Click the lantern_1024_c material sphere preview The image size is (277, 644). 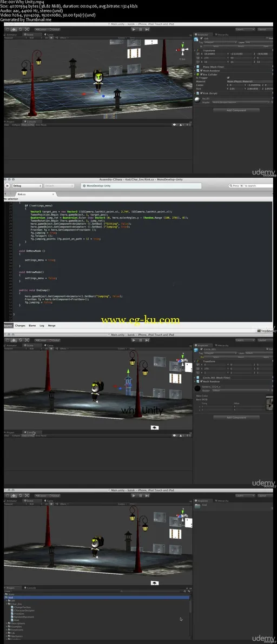point(197,388)
